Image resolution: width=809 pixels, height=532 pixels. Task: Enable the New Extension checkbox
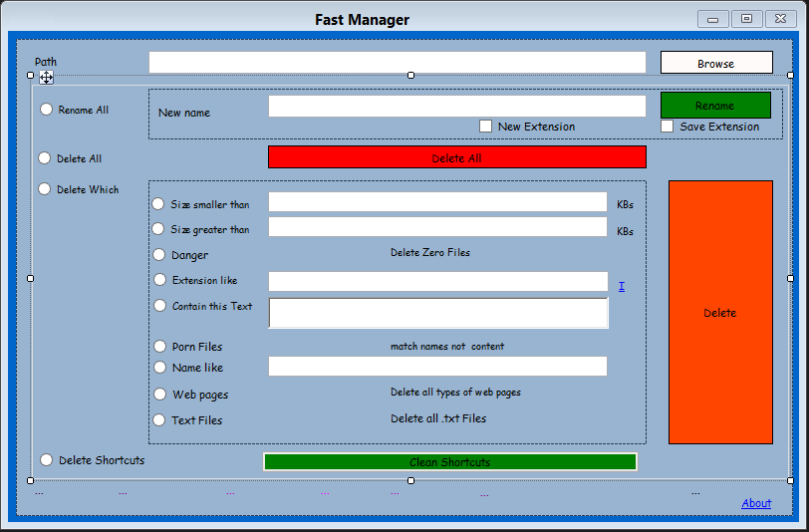486,127
